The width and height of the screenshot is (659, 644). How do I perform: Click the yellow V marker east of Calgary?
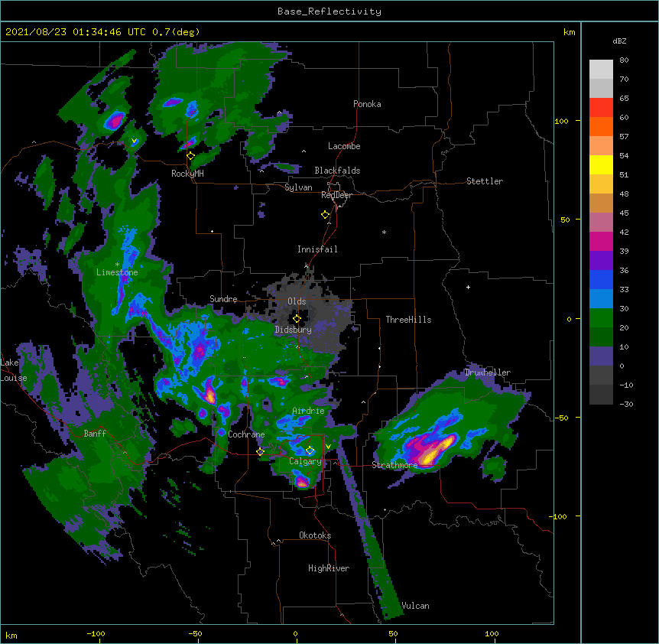[x=328, y=447]
